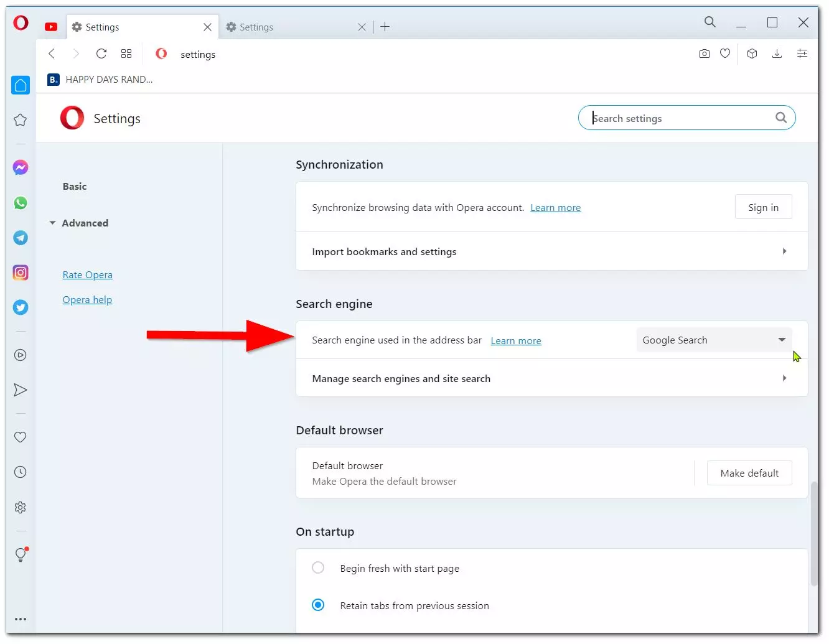829x644 pixels.
Task: Open the extensions cube icon
Action: [x=752, y=54]
